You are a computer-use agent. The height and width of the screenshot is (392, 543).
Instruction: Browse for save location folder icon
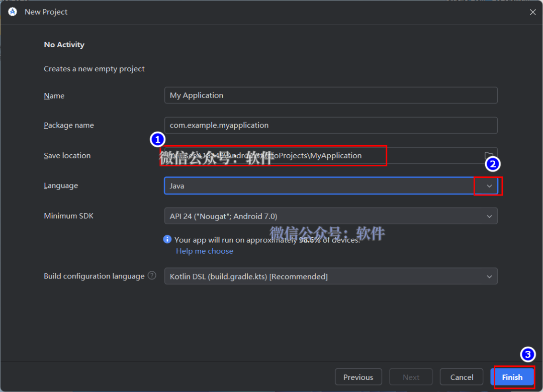pyautogui.click(x=489, y=155)
